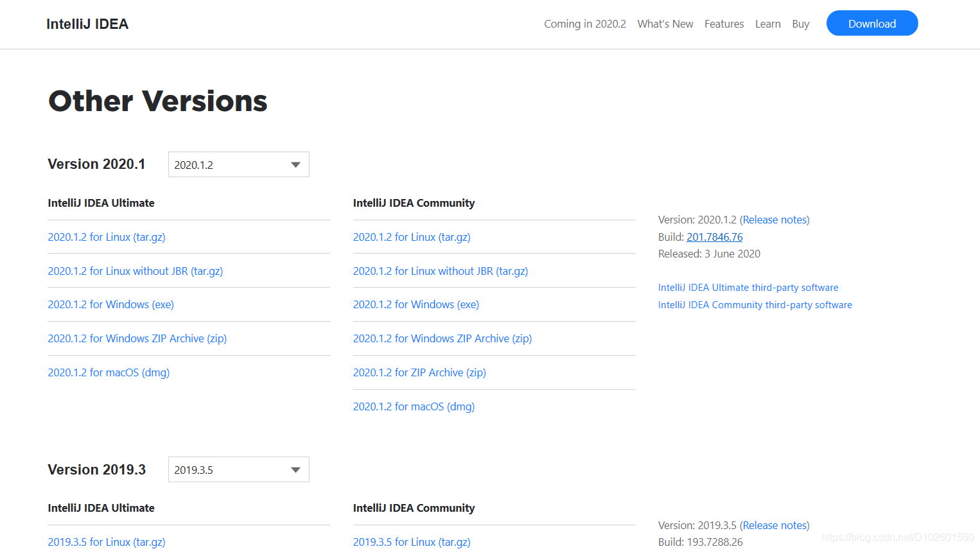This screenshot has width=980, height=549.
Task: Open Release notes for version 2020.1.2
Action: [774, 220]
